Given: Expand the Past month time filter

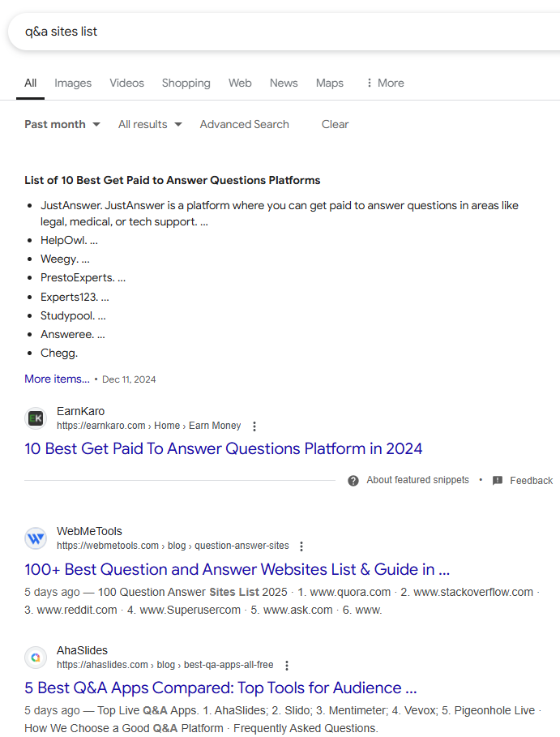Looking at the screenshot, I should (x=62, y=124).
